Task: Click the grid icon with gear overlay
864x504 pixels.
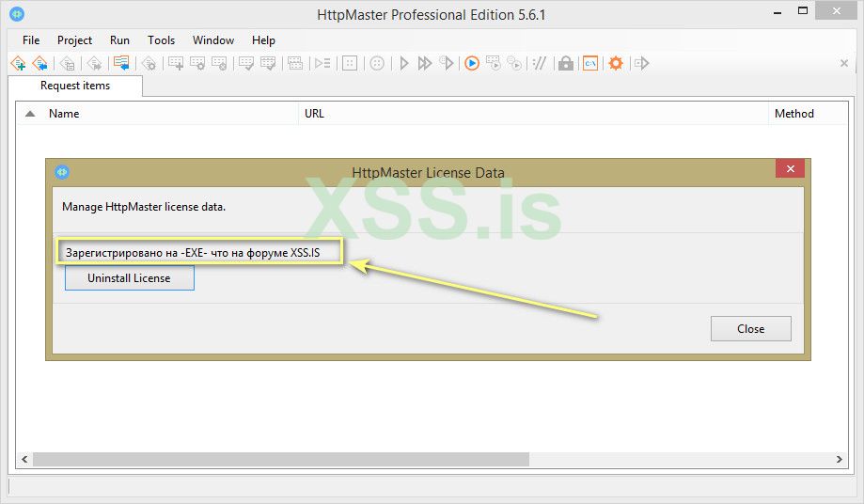Action: [197, 63]
